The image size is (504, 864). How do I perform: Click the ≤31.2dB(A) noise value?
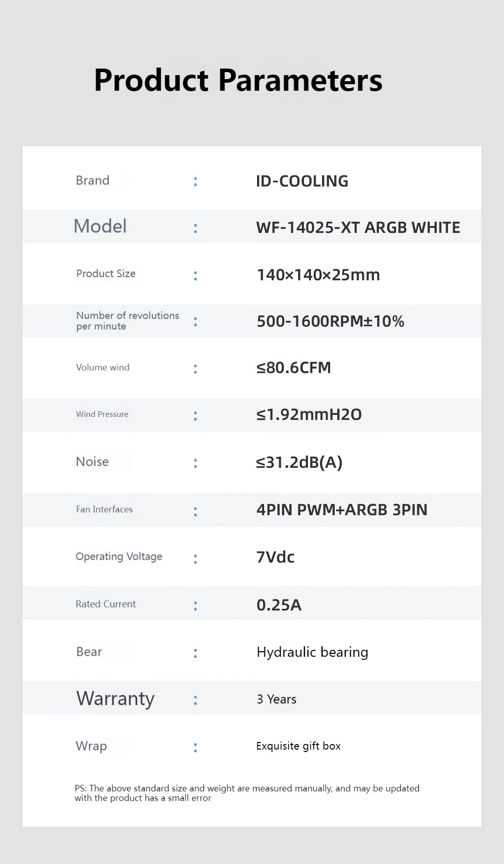point(299,462)
